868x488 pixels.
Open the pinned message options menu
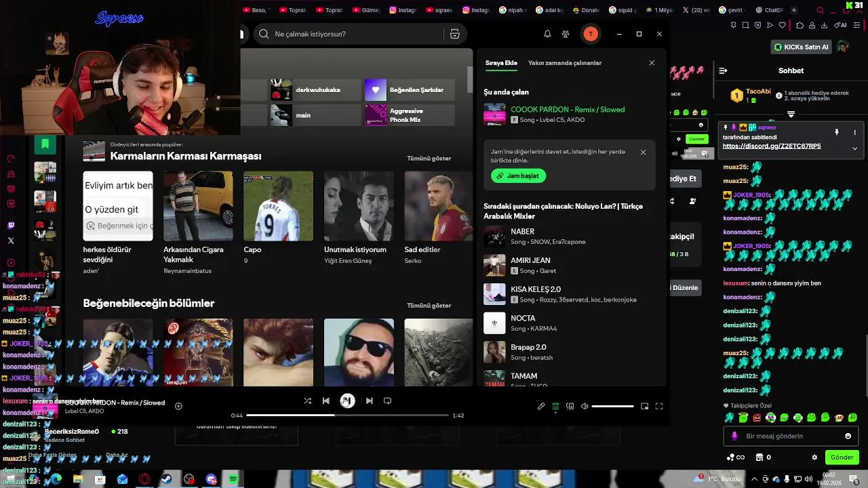tap(854, 132)
